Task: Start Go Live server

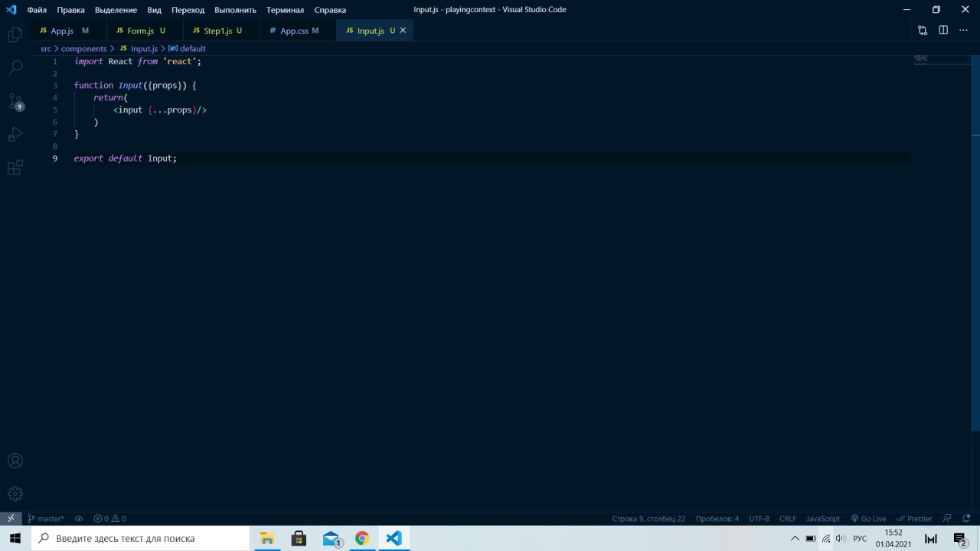Action: pyautogui.click(x=868, y=518)
